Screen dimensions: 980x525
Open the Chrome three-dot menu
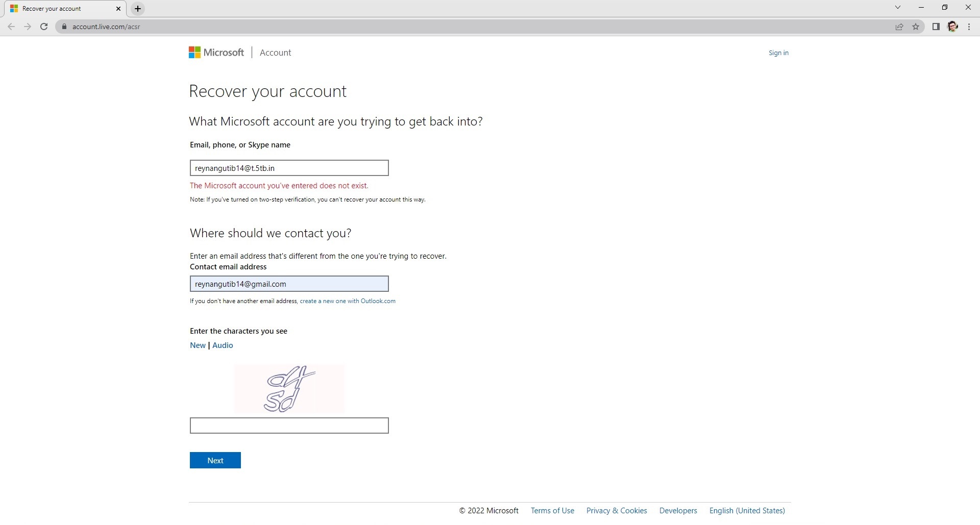pos(969,27)
